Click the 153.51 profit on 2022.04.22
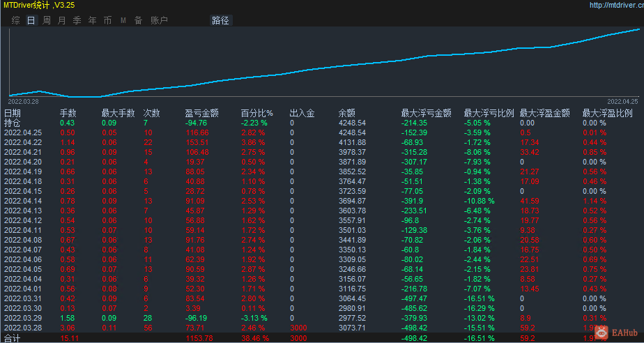 tap(197, 142)
